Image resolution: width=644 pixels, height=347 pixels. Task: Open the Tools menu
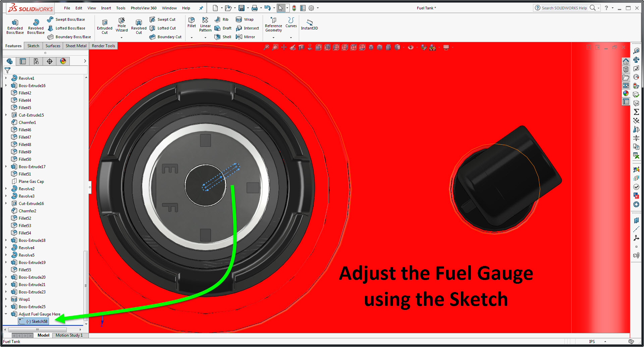point(121,8)
